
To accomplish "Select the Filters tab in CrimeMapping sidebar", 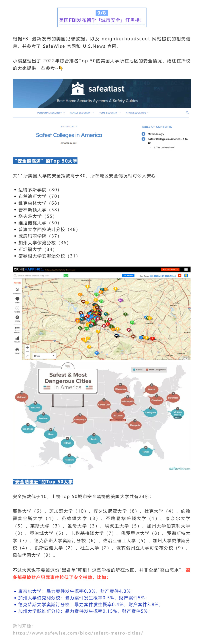I will 17,283.
